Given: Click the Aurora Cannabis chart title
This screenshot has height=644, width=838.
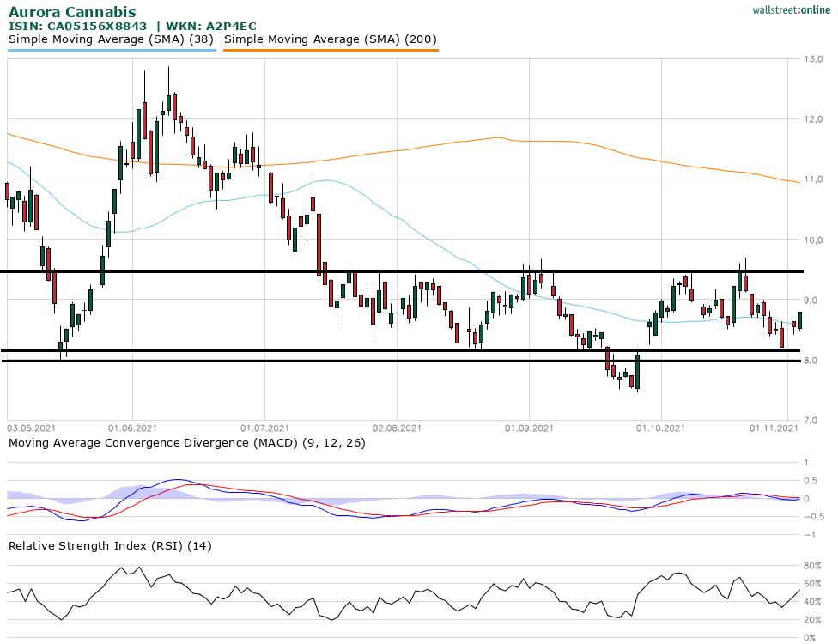Looking at the screenshot, I should (72, 12).
